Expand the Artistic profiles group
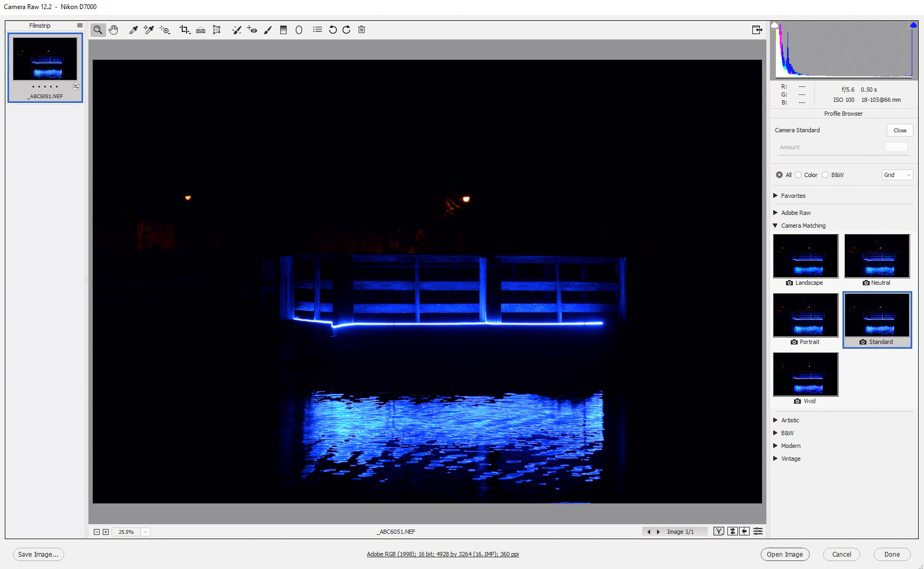This screenshot has width=924, height=569. (x=775, y=420)
